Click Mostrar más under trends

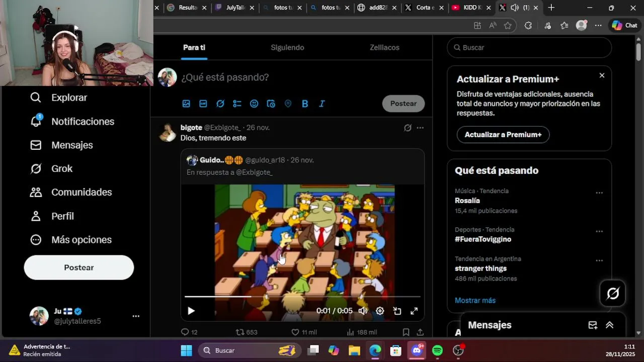tap(475, 300)
